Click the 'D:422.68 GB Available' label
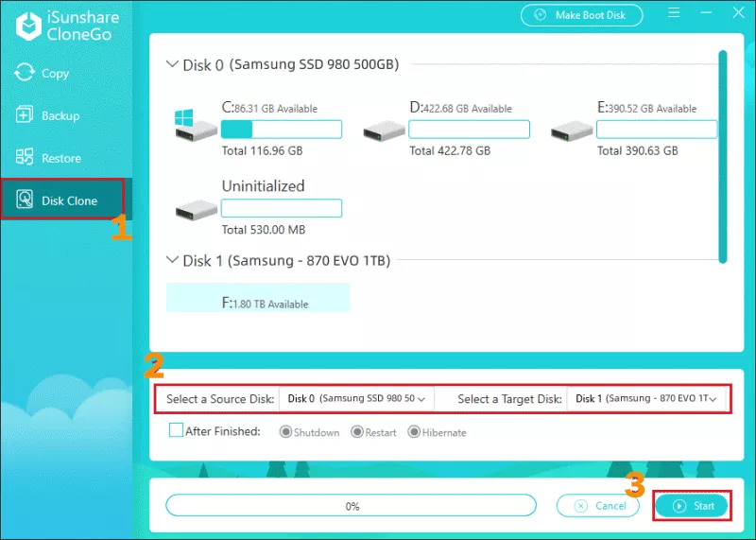The width and height of the screenshot is (756, 540). 460,108
